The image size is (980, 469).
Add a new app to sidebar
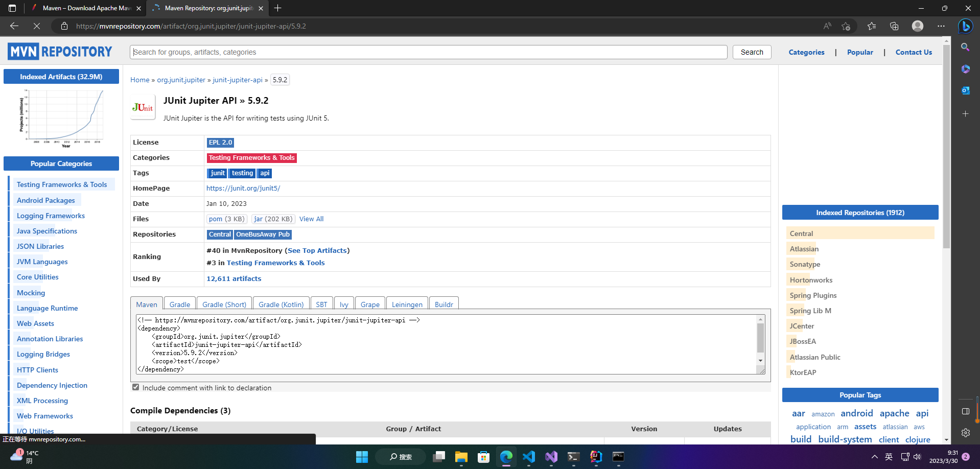pyautogui.click(x=965, y=113)
